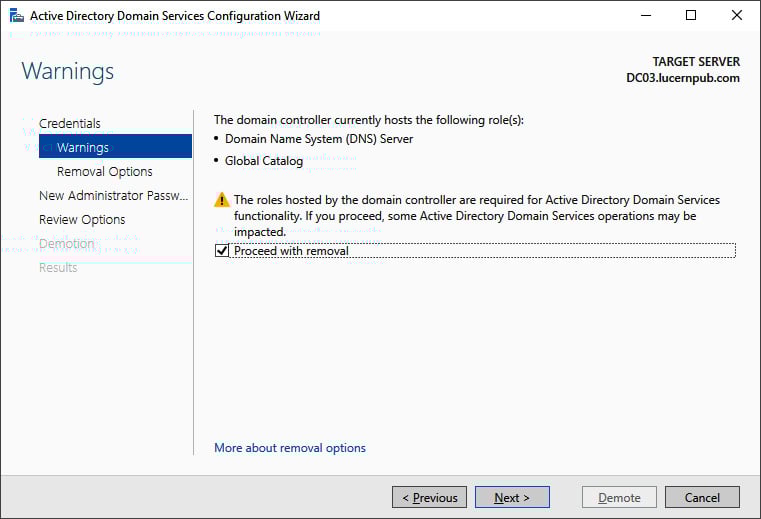Open the Credentials step in sidebar
This screenshot has height=519, width=761.
[70, 123]
